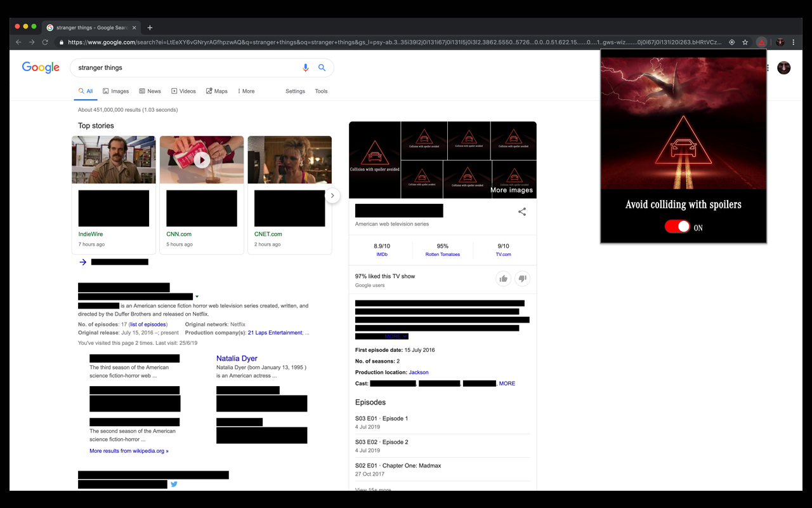Open search Tools
This screenshot has height=508, width=812.
point(321,91)
